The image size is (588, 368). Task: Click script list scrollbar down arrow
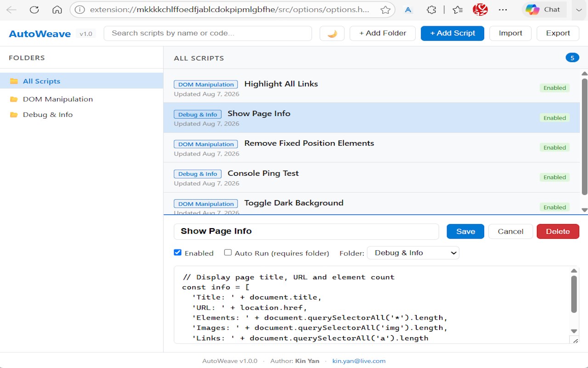pyautogui.click(x=584, y=210)
